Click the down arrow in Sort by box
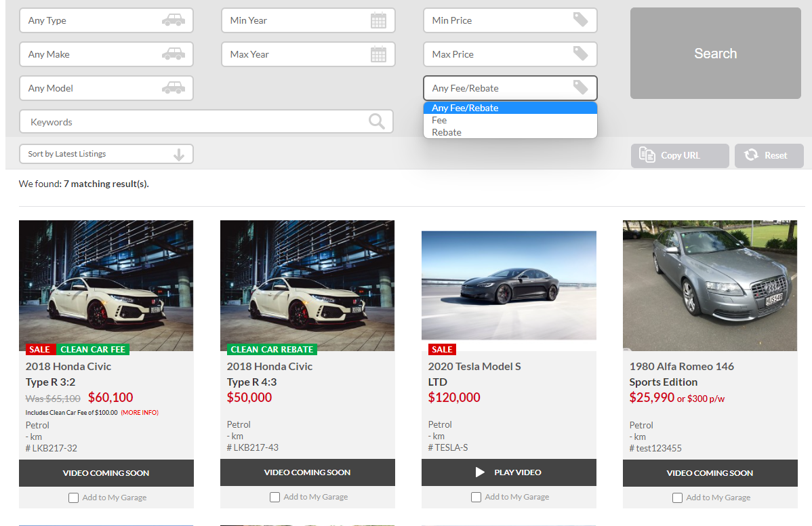 179,155
